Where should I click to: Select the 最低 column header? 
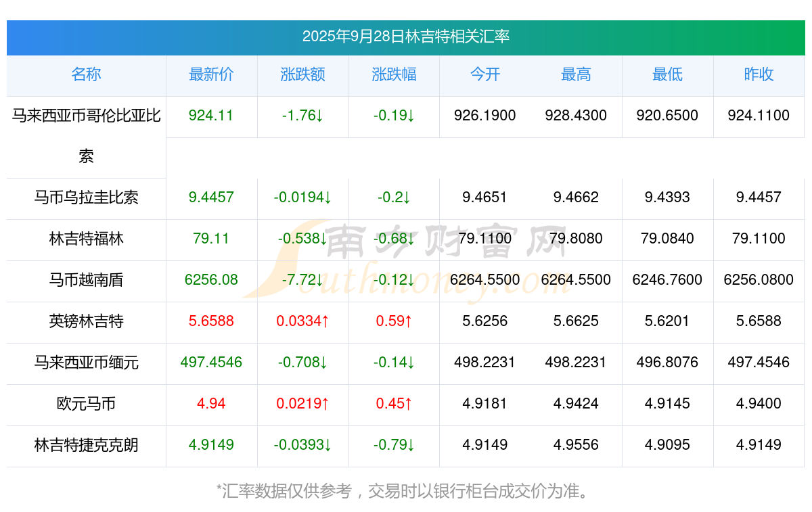[x=667, y=74]
